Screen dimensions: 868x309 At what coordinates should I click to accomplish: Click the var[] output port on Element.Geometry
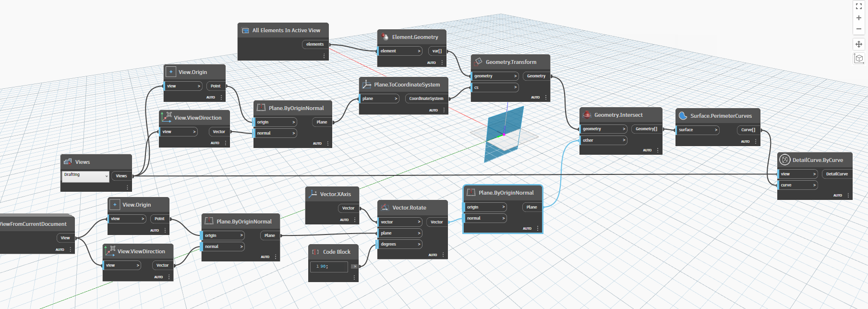(x=437, y=51)
